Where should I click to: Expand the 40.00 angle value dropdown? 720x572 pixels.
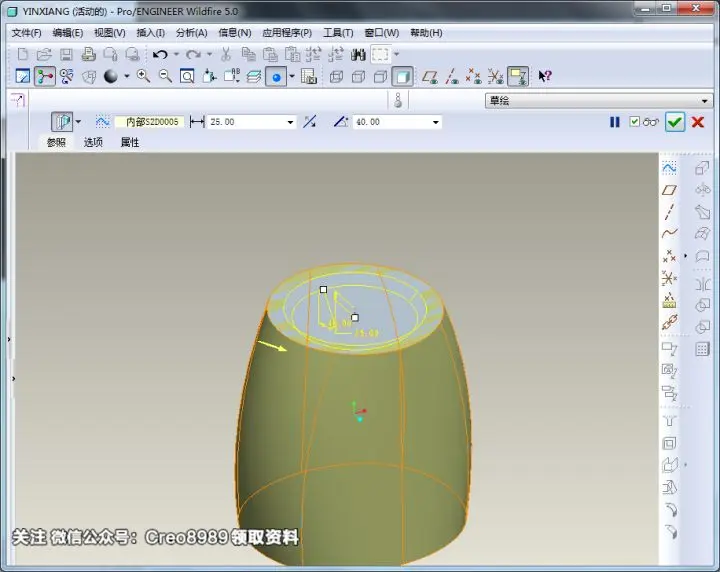pos(435,122)
